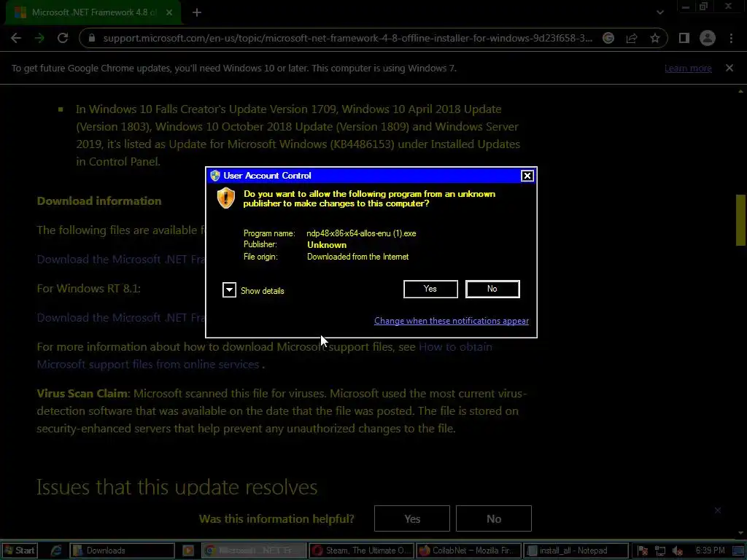Open 'Microsoft support files from online services' link
The width and height of the screenshot is (747, 560).
pyautogui.click(x=147, y=365)
